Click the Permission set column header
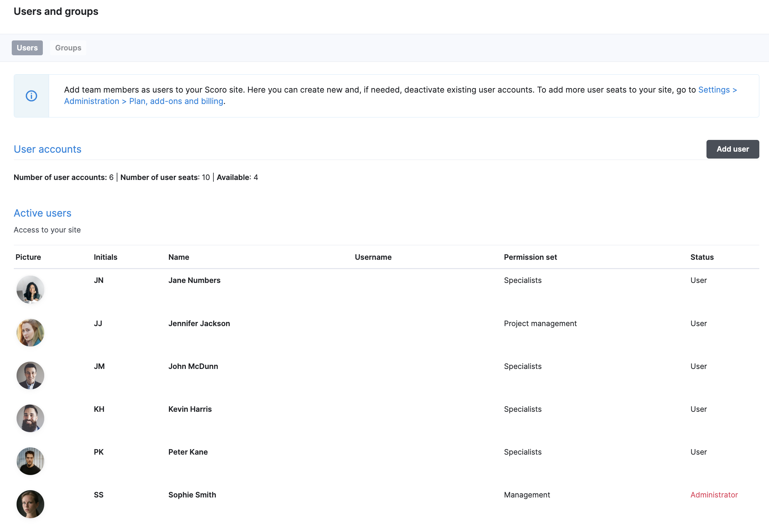 point(530,257)
